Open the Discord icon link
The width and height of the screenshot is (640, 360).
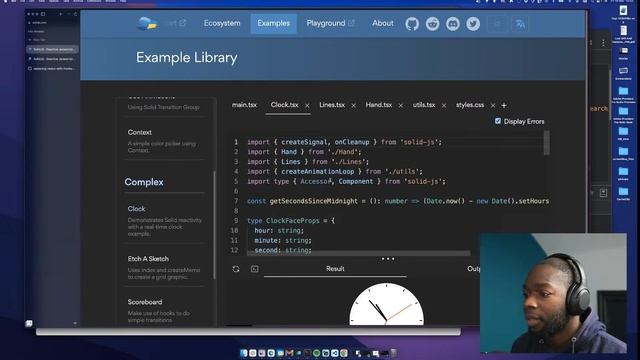click(x=453, y=24)
